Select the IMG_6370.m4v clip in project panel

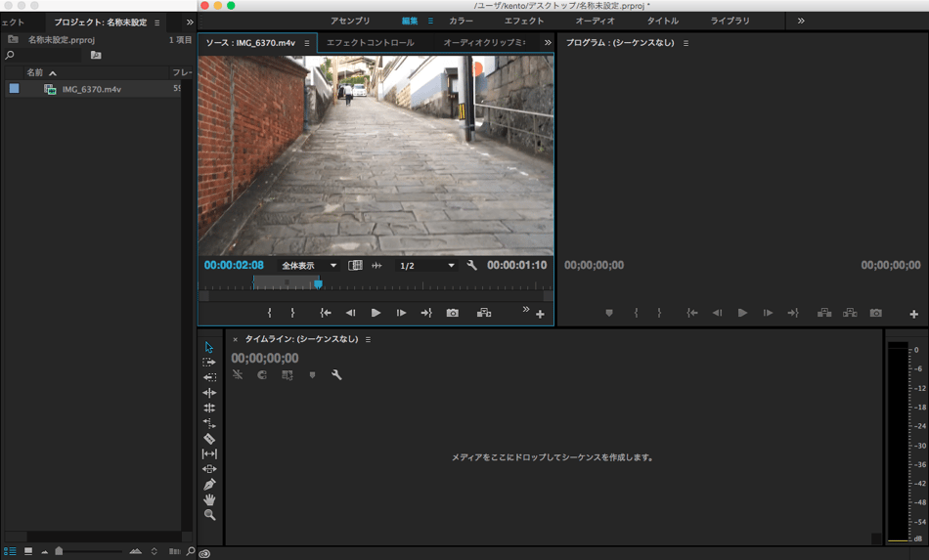(91, 89)
